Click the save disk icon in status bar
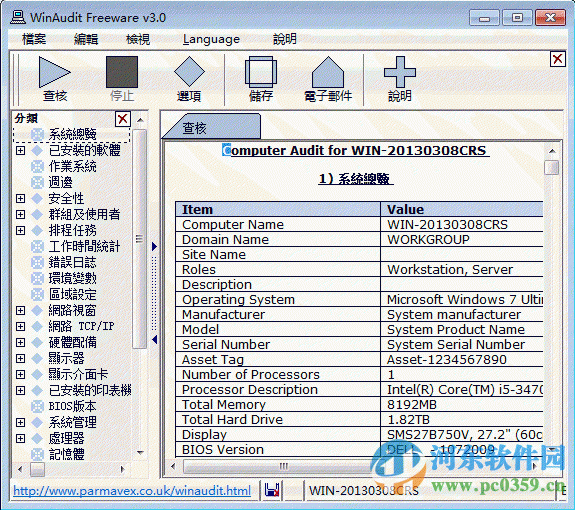This screenshot has width=575, height=510. (272, 490)
